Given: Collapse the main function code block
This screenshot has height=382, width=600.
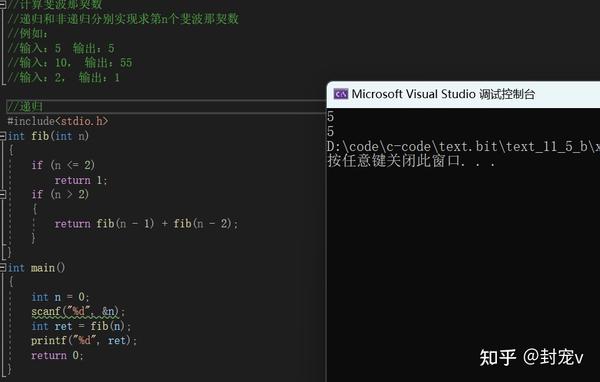Looking at the screenshot, I should 3,267.
